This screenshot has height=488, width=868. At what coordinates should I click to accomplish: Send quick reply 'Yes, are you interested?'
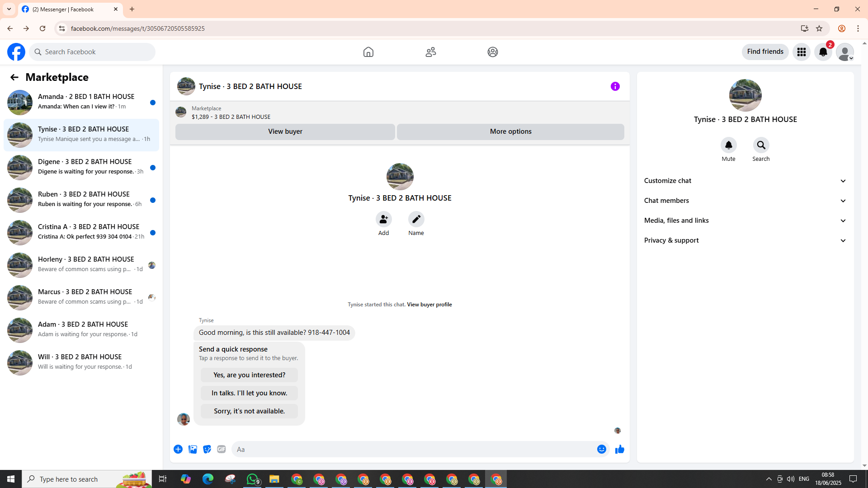(250, 375)
